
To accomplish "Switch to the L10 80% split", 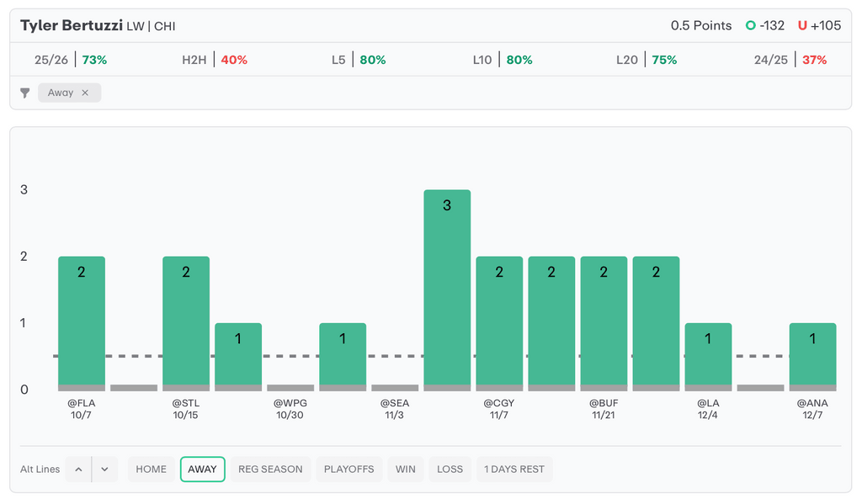I will (503, 61).
